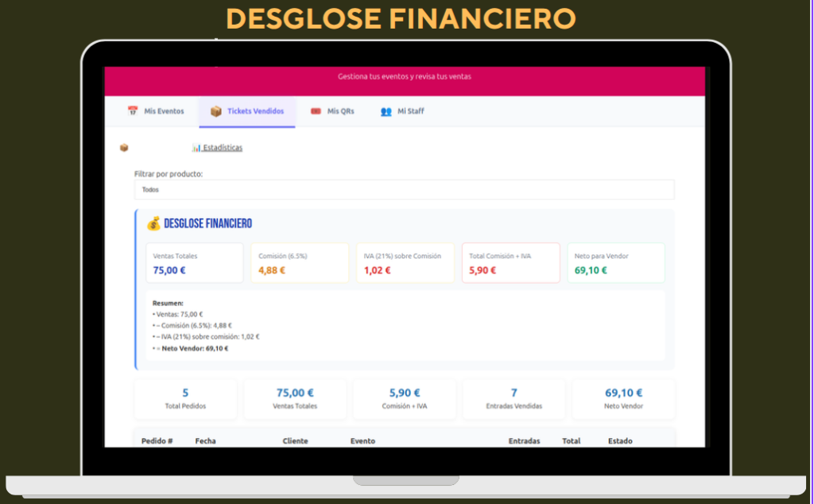Select the Mis QRs tab
The width and height of the screenshot is (814, 504).
click(340, 111)
